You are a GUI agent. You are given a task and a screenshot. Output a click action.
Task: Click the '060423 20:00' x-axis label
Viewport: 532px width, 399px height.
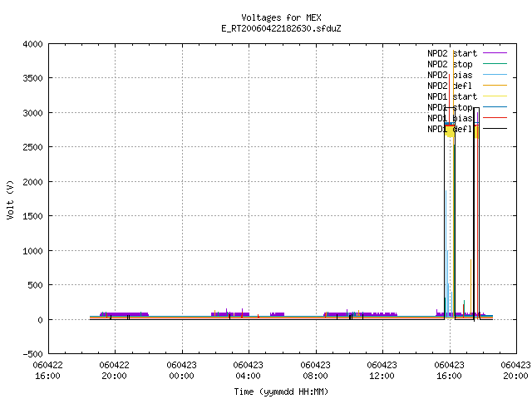pos(515,371)
